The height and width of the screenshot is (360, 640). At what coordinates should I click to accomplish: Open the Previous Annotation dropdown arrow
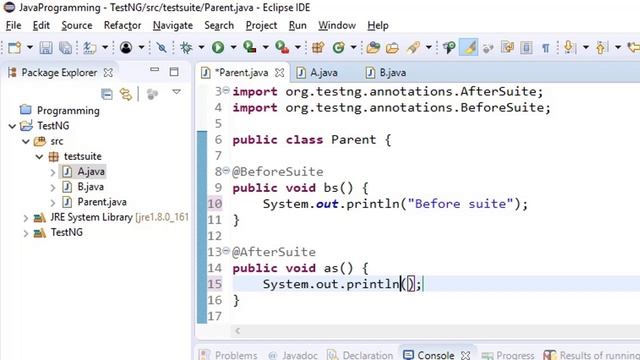(x=618, y=48)
